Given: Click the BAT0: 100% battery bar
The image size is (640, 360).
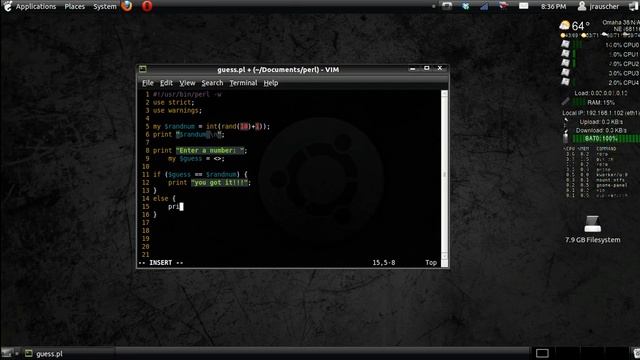Looking at the screenshot, I should coord(606,139).
